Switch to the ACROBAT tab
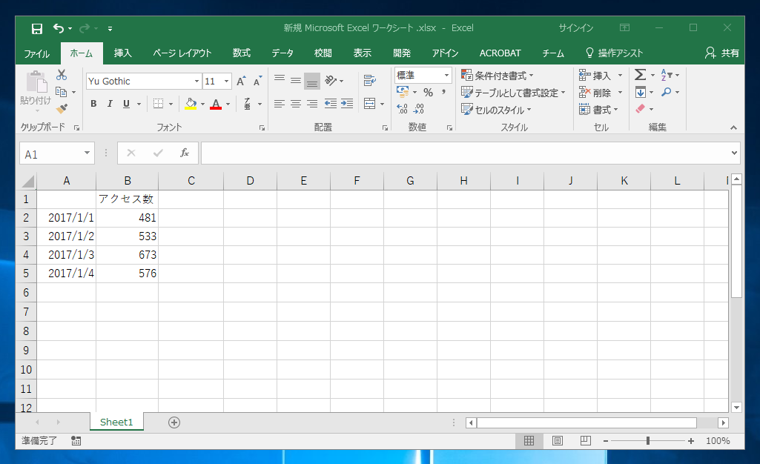 [500, 53]
